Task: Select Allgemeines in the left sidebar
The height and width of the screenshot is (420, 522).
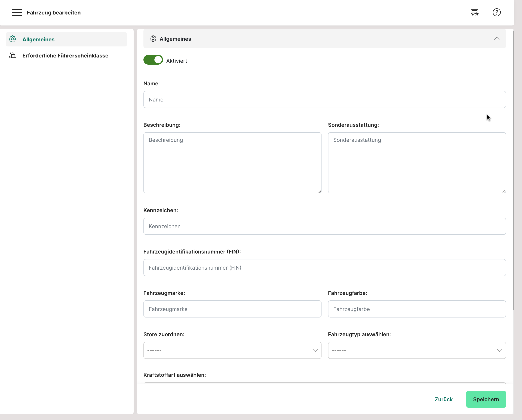Action: point(39,40)
